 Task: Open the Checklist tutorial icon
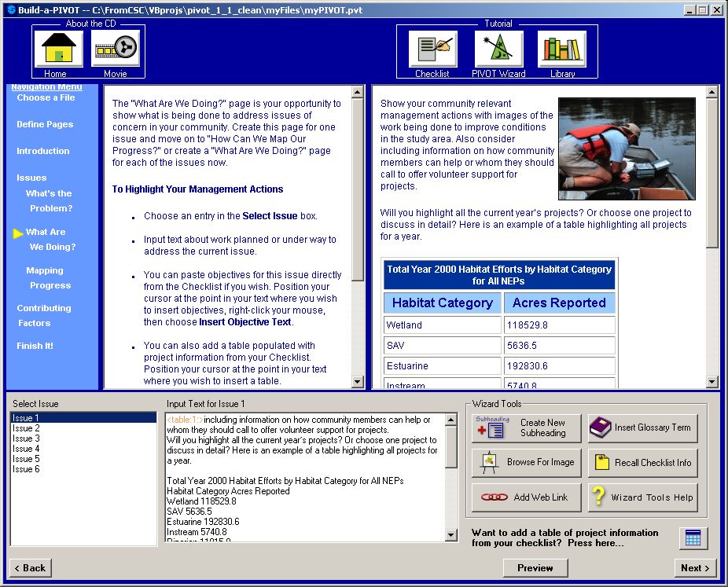pyautogui.click(x=432, y=49)
